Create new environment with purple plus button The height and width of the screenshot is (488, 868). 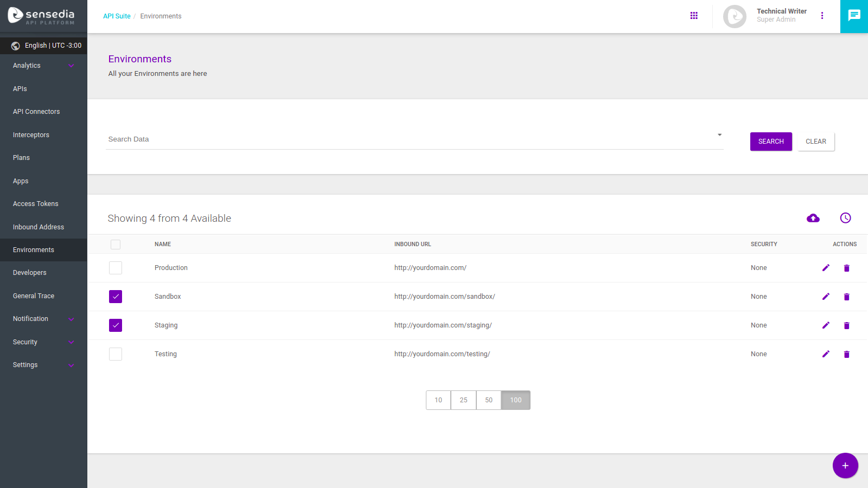[845, 465]
